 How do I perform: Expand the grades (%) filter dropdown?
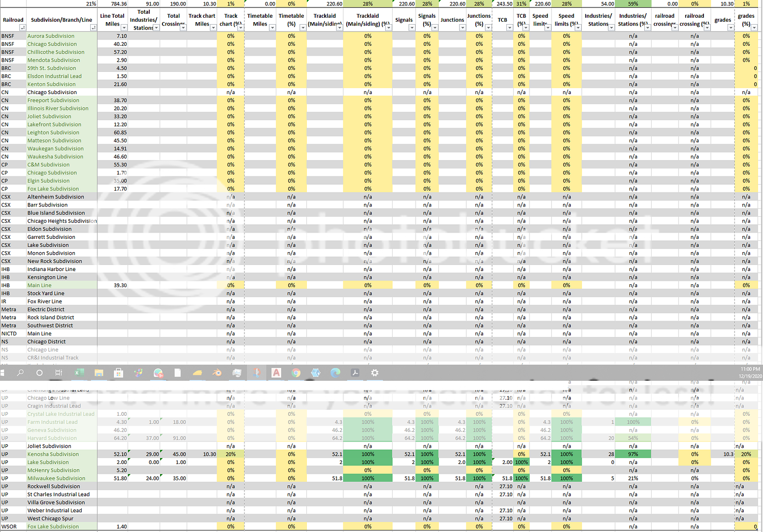(755, 28)
